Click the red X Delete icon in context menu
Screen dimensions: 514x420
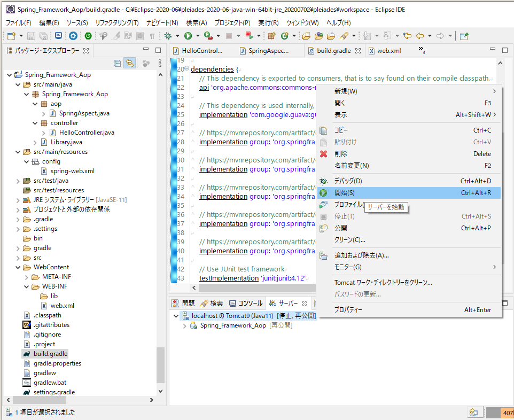[324, 154]
